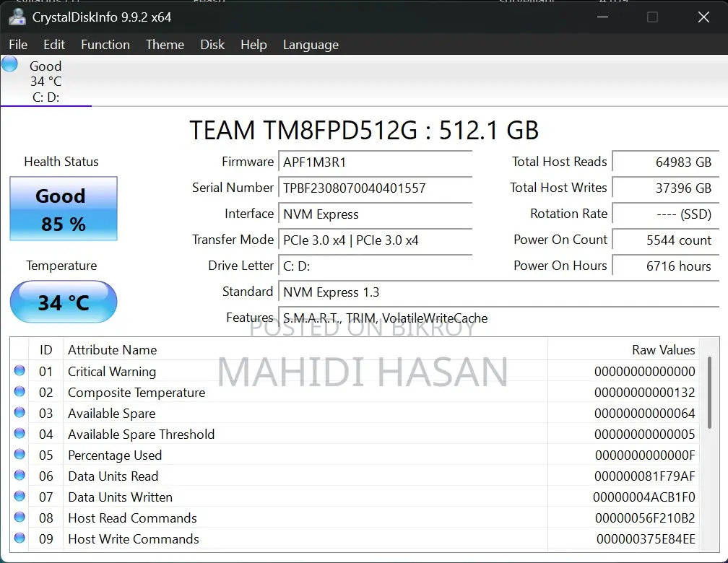This screenshot has height=563, width=728.
Task: Open the File menu
Action: click(18, 45)
